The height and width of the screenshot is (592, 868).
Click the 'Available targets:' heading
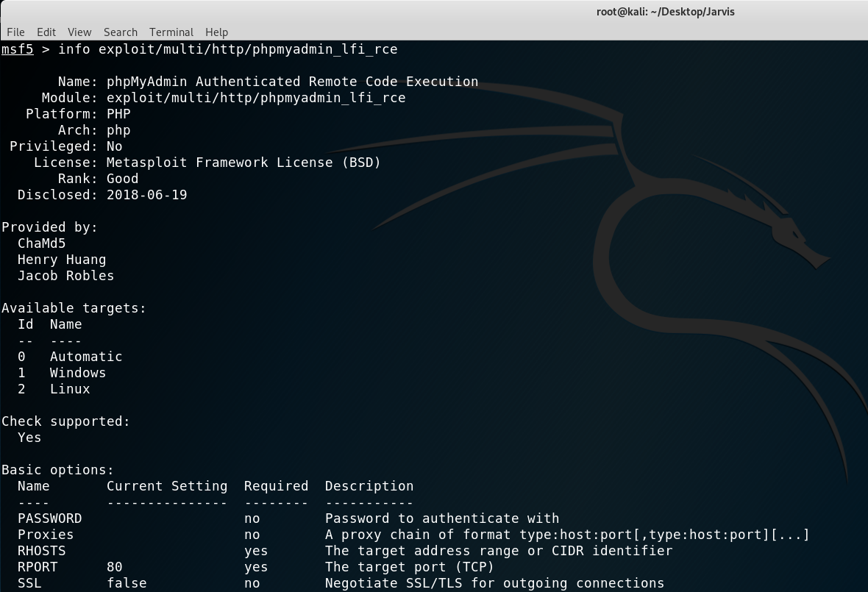pos(74,308)
